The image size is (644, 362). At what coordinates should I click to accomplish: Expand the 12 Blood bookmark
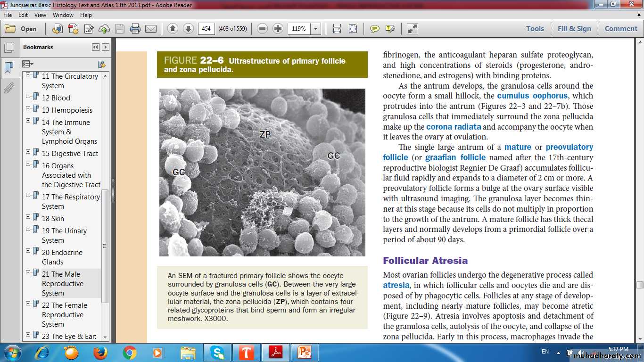[28, 96]
